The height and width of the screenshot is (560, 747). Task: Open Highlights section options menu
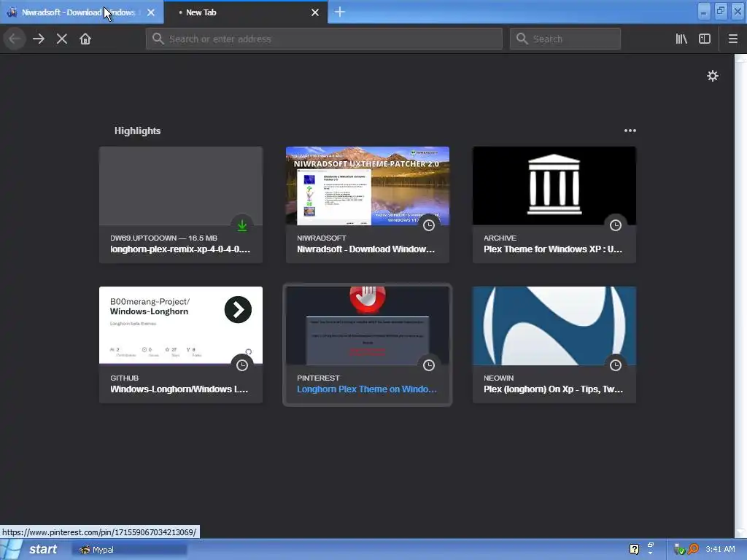point(630,131)
